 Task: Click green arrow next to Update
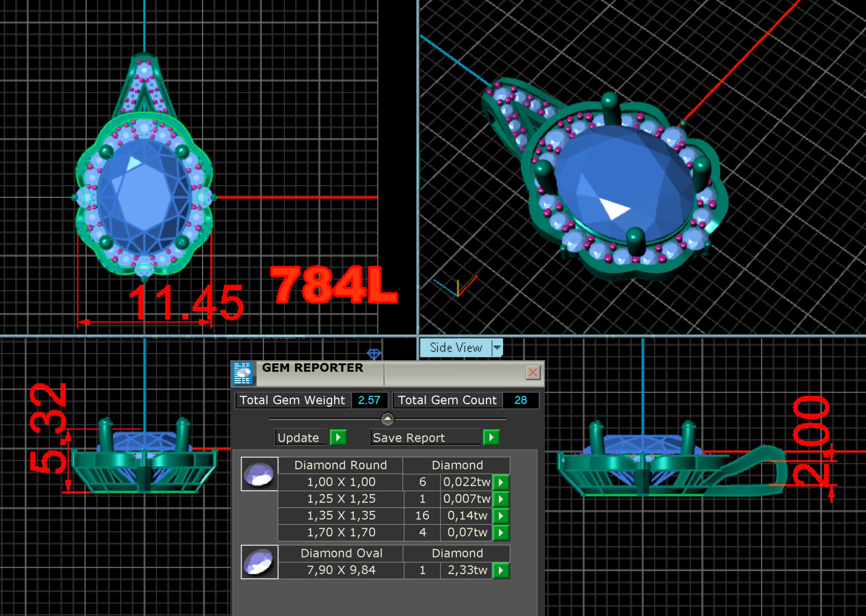pos(338,437)
